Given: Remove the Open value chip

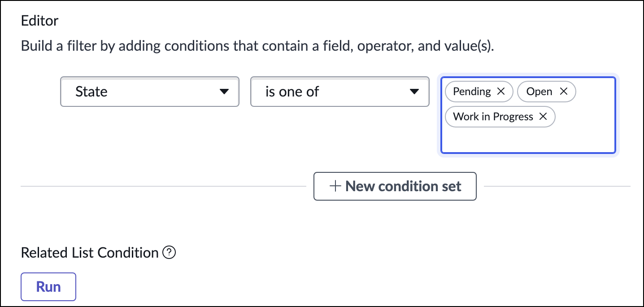Looking at the screenshot, I should [x=564, y=92].
